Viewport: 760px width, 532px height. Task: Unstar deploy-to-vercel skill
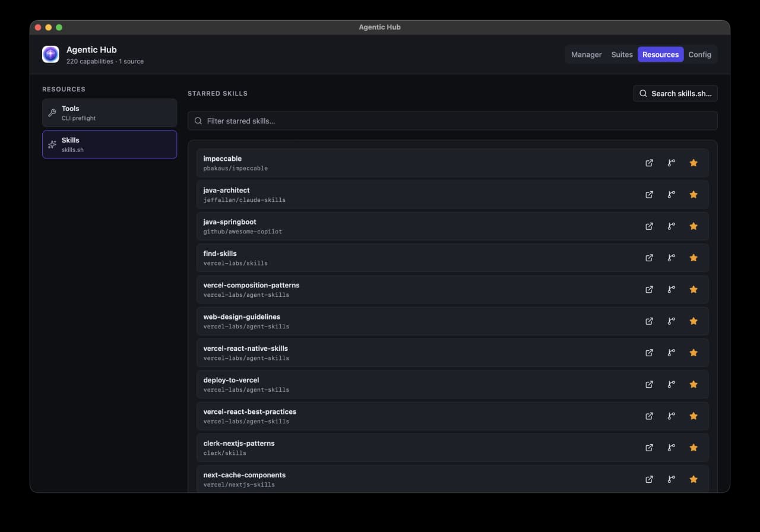[693, 384]
